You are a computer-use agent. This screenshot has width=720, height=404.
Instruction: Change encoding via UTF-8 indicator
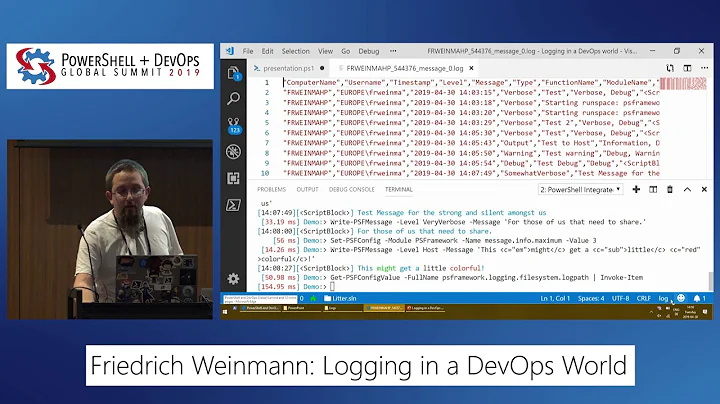pyautogui.click(x=620, y=298)
